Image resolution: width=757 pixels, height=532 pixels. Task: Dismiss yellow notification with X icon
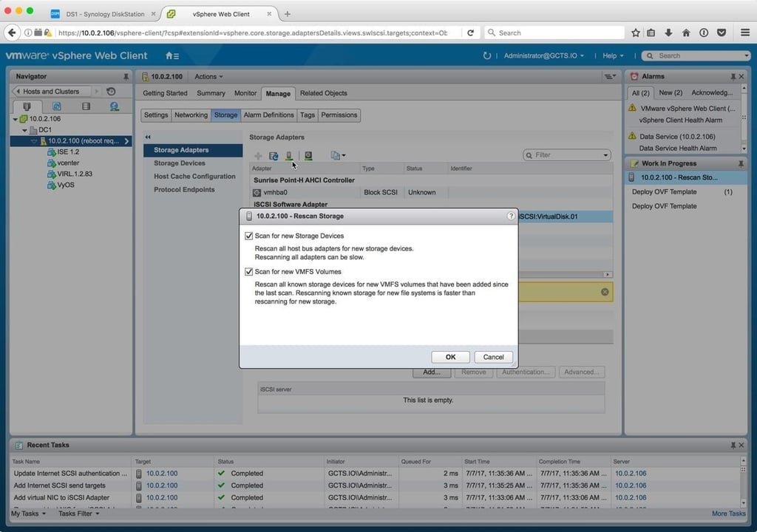[x=605, y=292]
